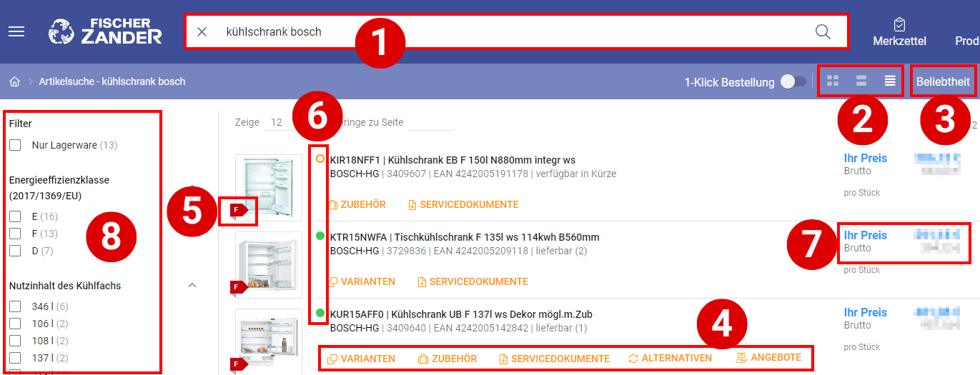Viewport: 980px width, 375px height.
Task: Open ALTERNATIVEN for KUR15AFF0
Action: click(x=670, y=359)
